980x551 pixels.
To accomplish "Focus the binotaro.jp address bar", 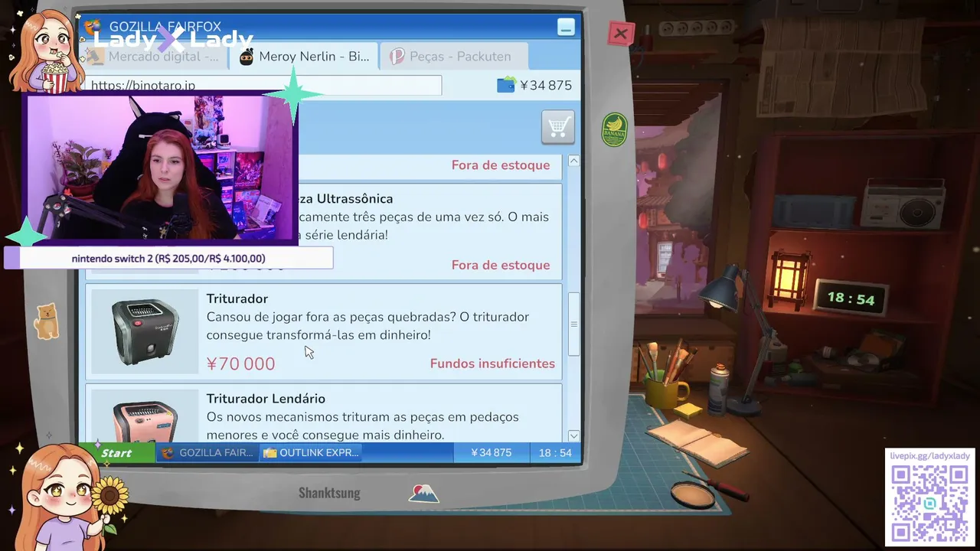I will click(263, 86).
